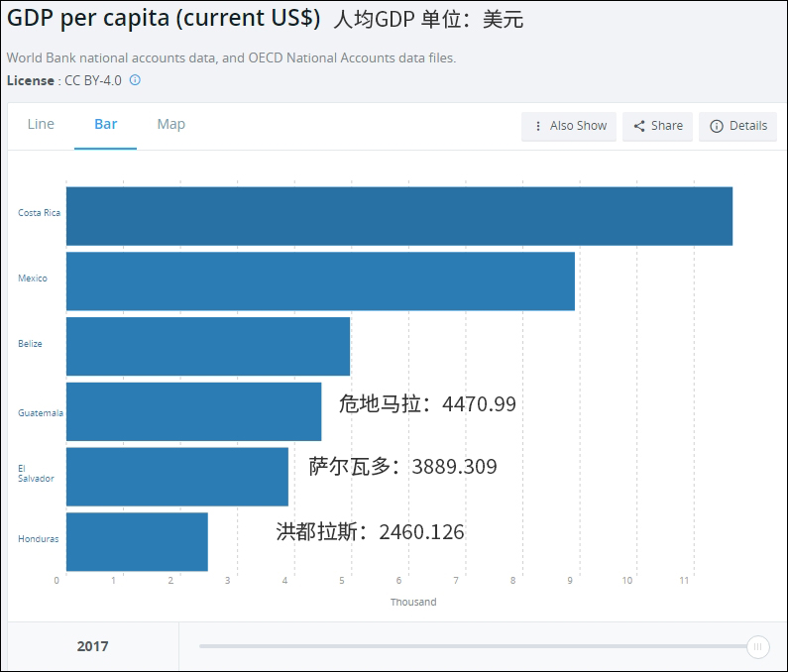The width and height of the screenshot is (788, 672).
Task: Click the Costa Rica bar
Action: pos(399,216)
